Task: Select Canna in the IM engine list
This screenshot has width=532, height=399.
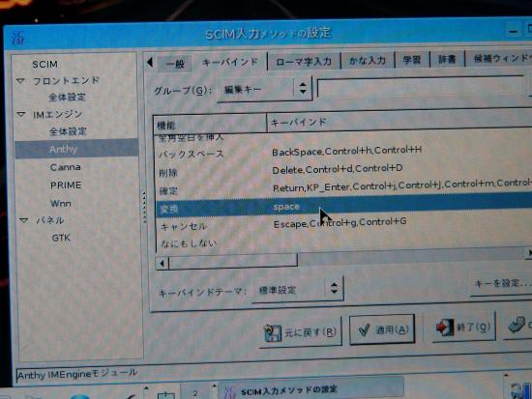Action: (x=66, y=167)
